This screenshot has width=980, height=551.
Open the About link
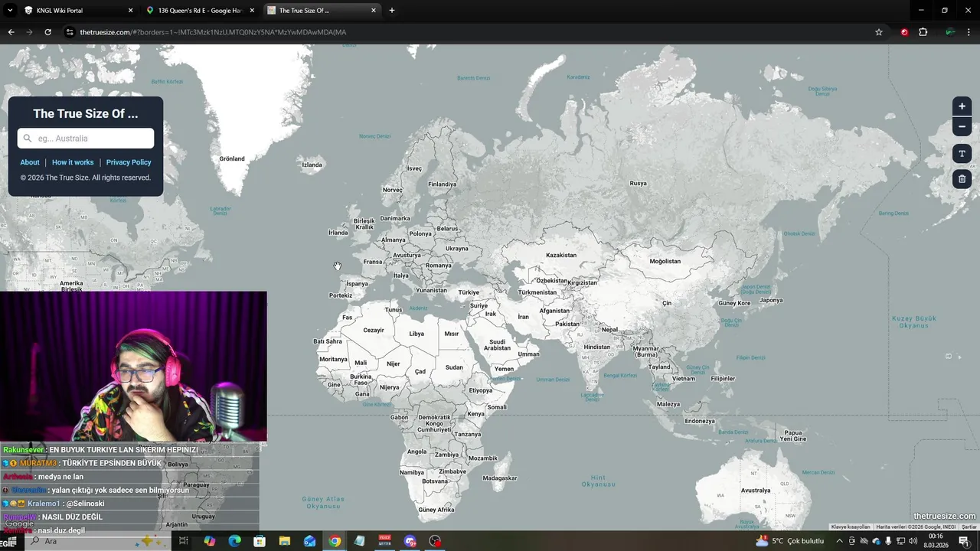[x=30, y=162]
